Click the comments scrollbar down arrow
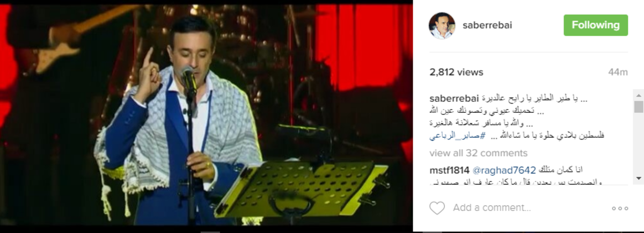The image size is (644, 233). point(639,178)
